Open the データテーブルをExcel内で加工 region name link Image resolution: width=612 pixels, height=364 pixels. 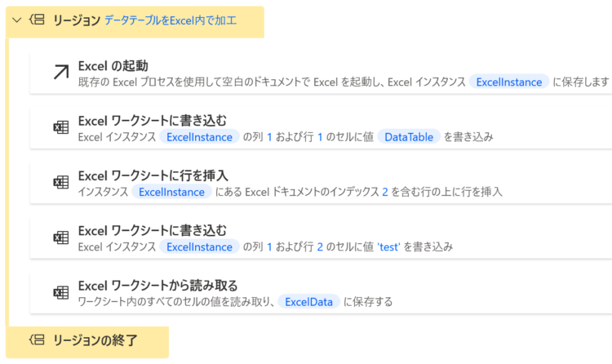coord(171,20)
